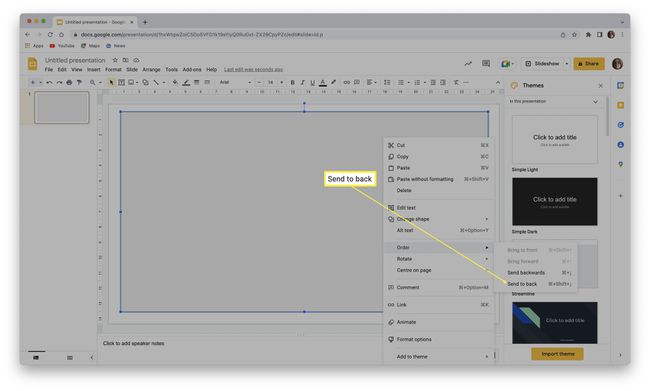Click the Import theme button
Screen dimensions: 650x391
(x=557, y=354)
